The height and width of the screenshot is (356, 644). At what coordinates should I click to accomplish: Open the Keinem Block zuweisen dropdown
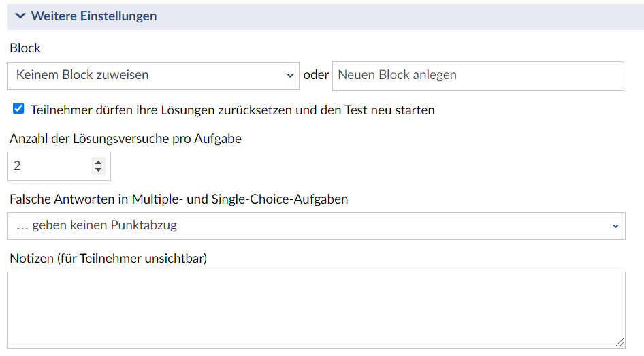[x=153, y=76]
